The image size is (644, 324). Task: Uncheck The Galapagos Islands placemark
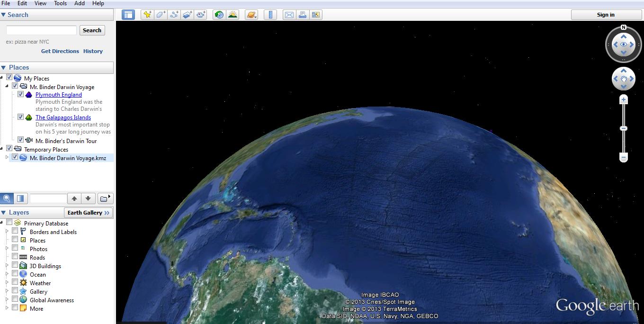pyautogui.click(x=20, y=117)
